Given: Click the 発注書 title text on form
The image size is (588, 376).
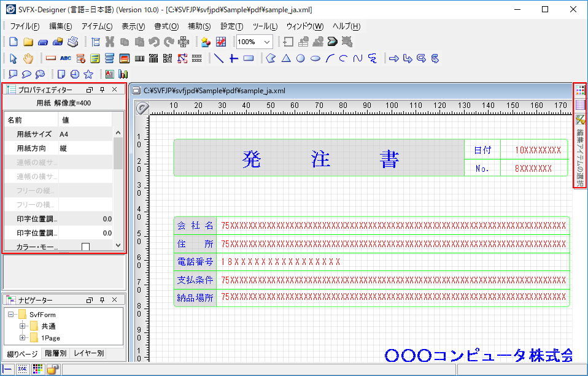Looking at the screenshot, I should (320, 159).
